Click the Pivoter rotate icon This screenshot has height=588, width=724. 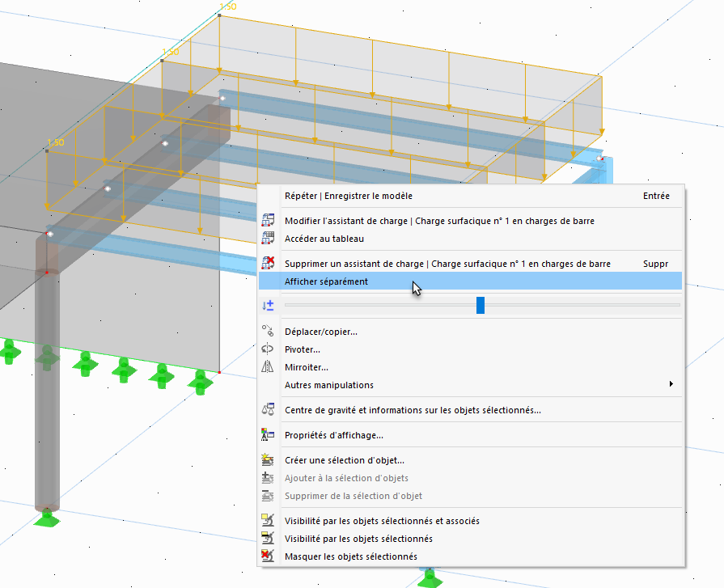[x=268, y=349]
